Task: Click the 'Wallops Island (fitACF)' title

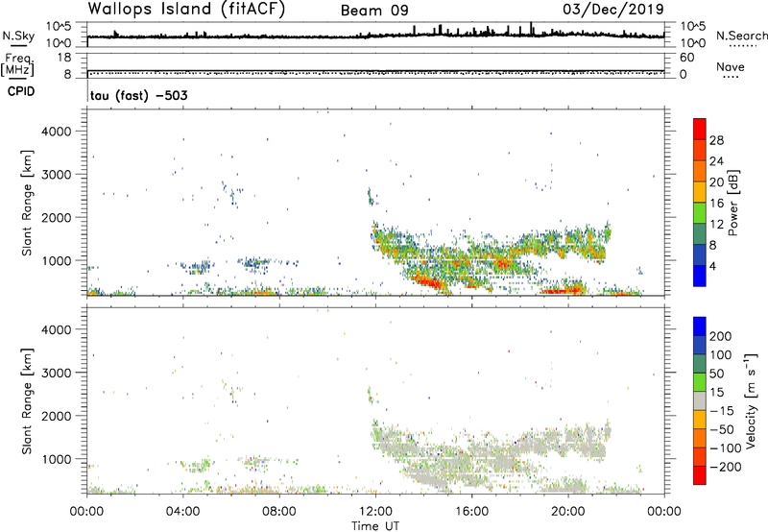Action: [x=186, y=10]
